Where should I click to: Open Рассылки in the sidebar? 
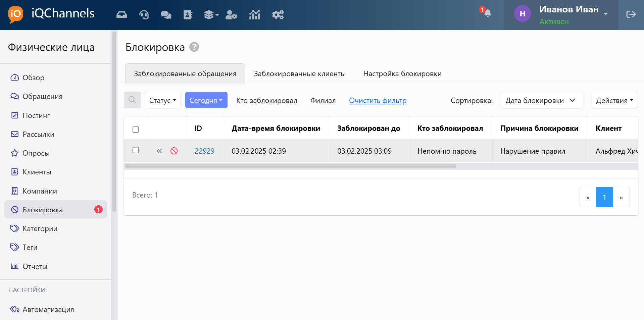55,134
